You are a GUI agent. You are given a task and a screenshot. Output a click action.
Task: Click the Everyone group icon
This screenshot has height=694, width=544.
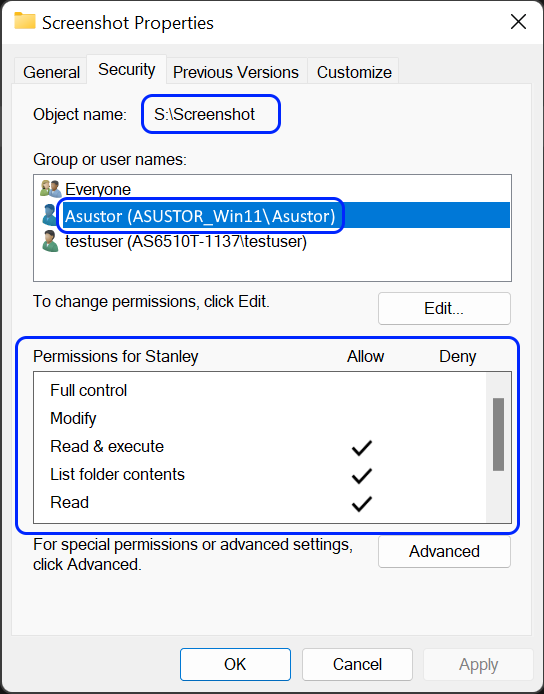tap(50, 189)
